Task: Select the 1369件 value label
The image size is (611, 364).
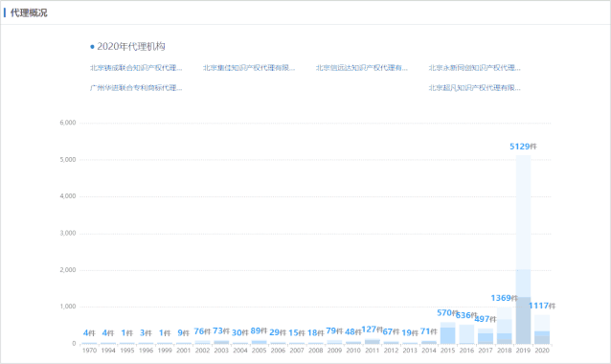Action: coord(505,298)
